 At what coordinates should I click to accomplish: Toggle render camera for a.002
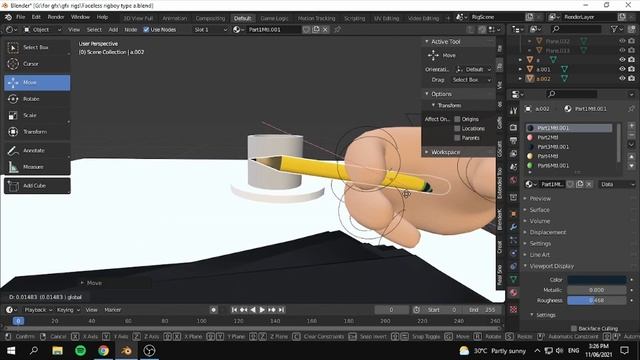631,78
